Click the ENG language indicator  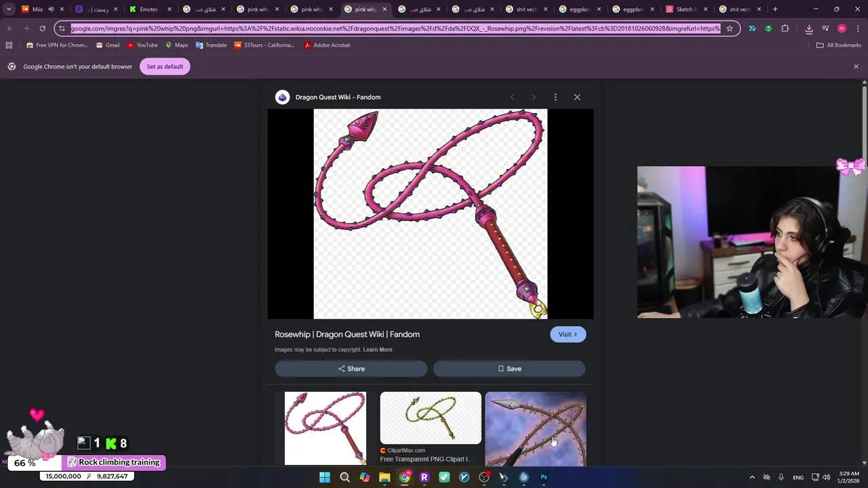pyautogui.click(x=798, y=477)
